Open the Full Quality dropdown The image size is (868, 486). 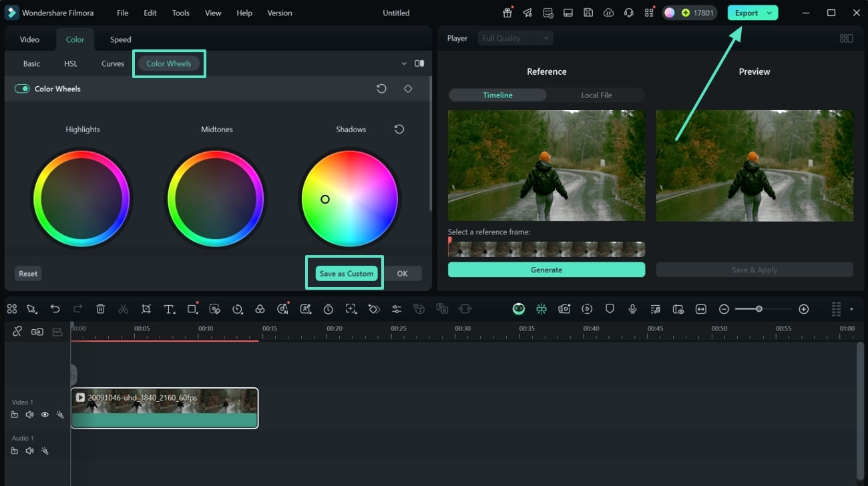pos(515,38)
